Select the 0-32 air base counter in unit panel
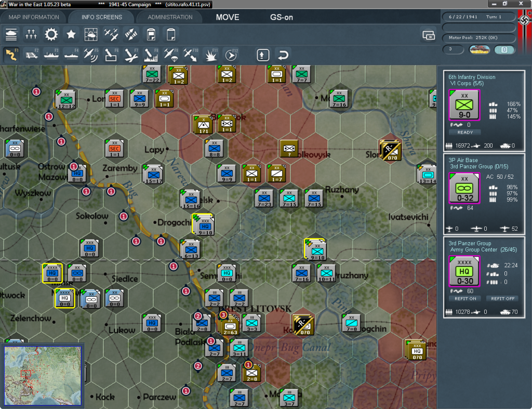Screen dimensions: 532x409 pos(464,188)
